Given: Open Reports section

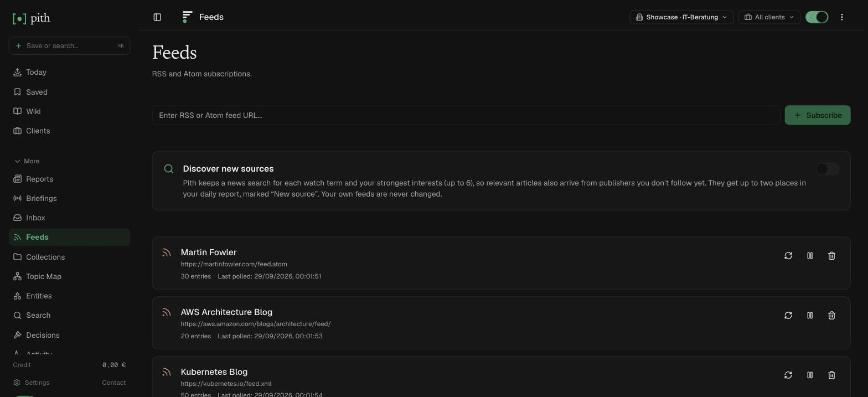Looking at the screenshot, I should pos(69,179).
